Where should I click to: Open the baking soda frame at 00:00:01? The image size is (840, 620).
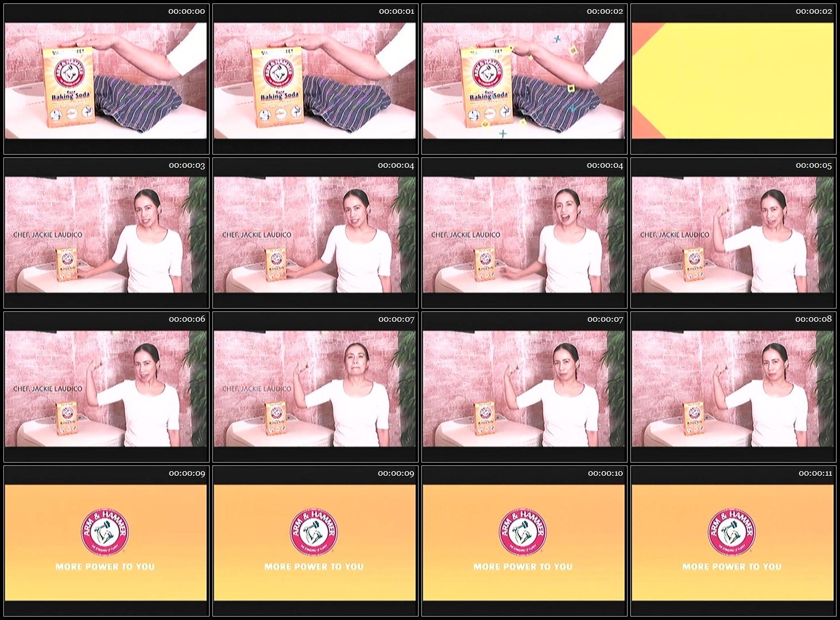coord(315,79)
